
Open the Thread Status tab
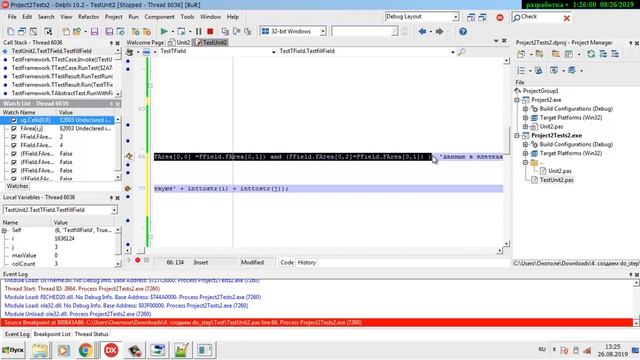pyautogui.click(x=91, y=334)
